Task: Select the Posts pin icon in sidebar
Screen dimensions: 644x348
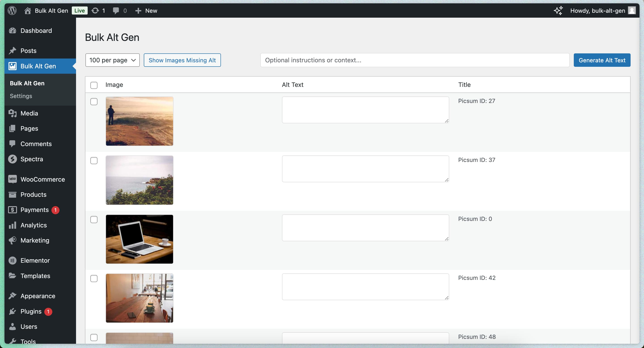Action: pos(12,50)
